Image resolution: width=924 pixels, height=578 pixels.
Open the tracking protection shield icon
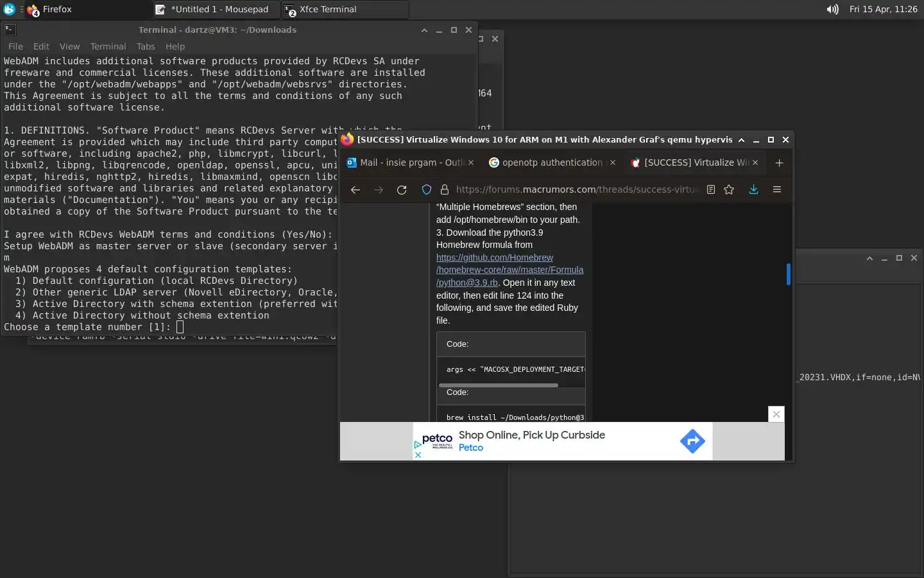click(x=426, y=189)
